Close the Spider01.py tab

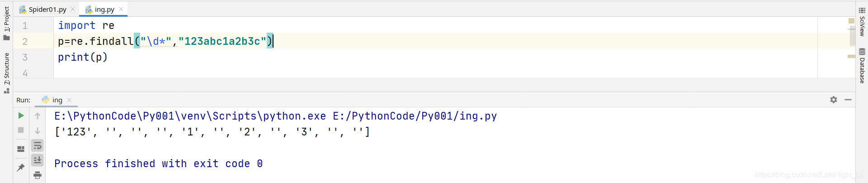tap(73, 9)
